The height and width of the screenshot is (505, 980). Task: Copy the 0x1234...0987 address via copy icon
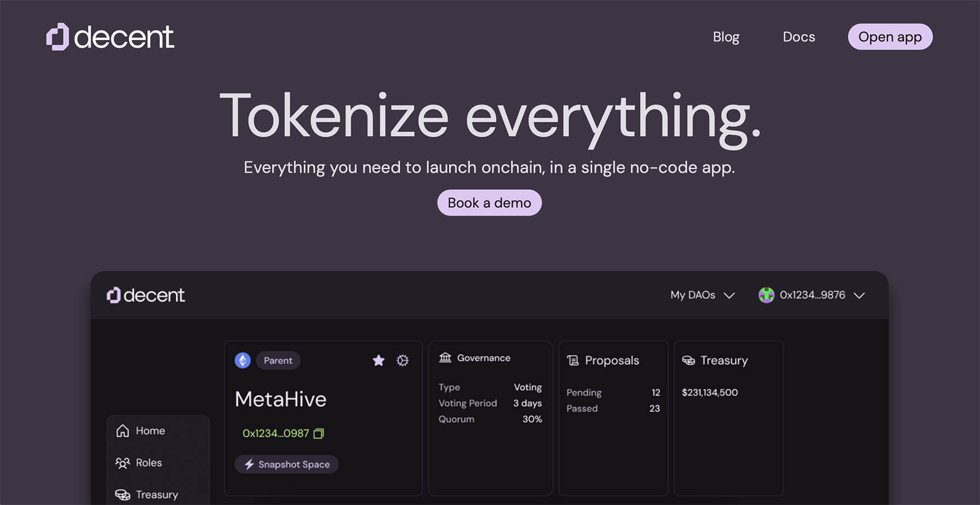click(319, 433)
